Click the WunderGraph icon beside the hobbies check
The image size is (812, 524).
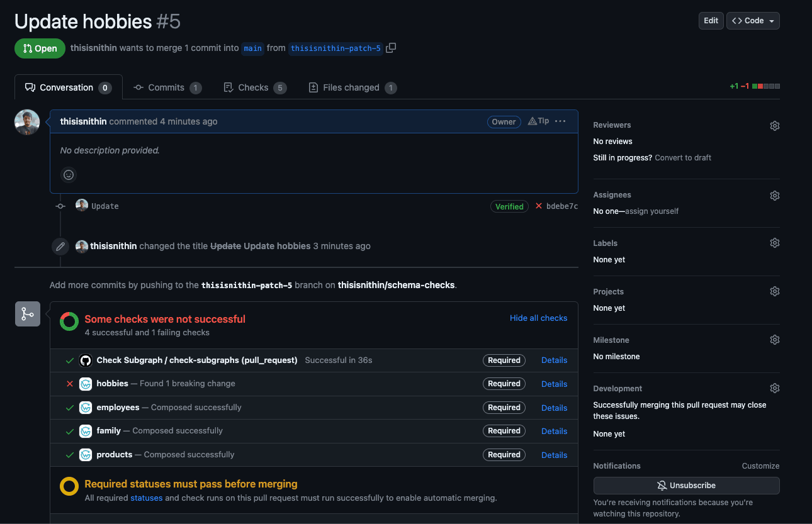click(86, 384)
